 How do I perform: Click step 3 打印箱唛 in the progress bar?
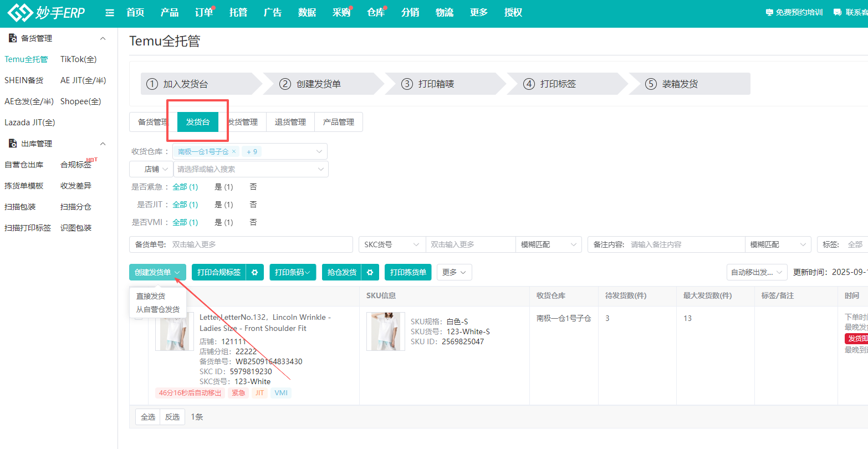point(436,84)
